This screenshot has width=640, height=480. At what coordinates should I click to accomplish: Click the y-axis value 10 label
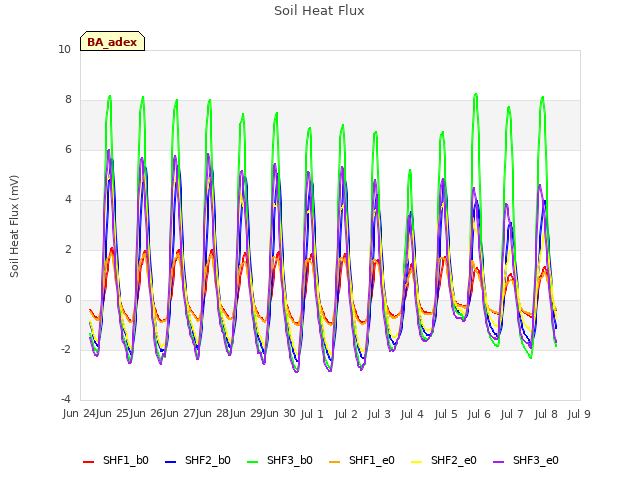click(64, 49)
